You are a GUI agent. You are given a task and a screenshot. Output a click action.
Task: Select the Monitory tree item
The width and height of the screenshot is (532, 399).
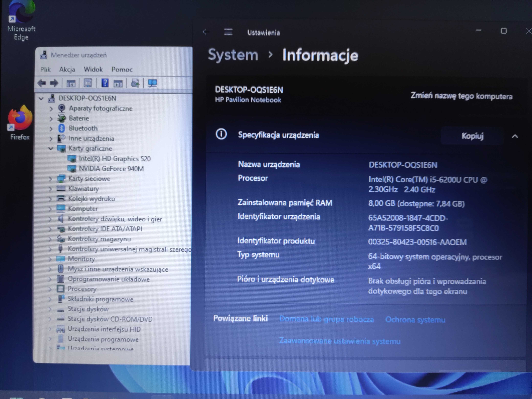(x=81, y=259)
